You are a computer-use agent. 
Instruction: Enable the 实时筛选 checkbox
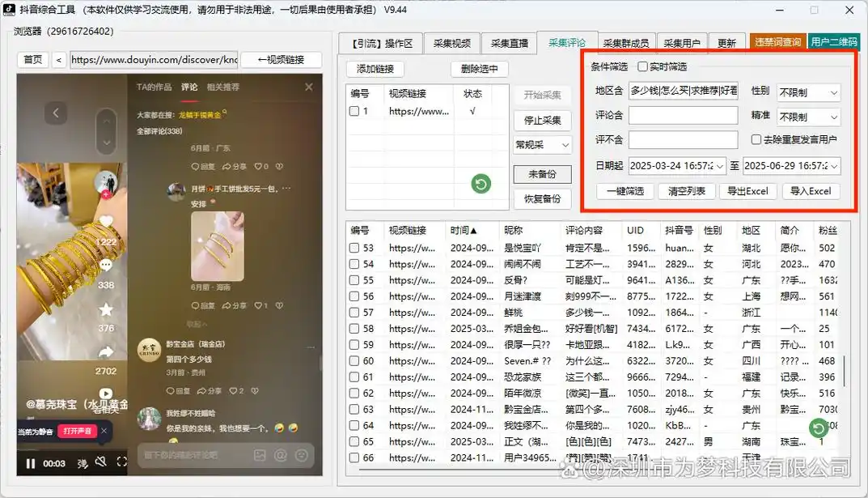(x=643, y=66)
